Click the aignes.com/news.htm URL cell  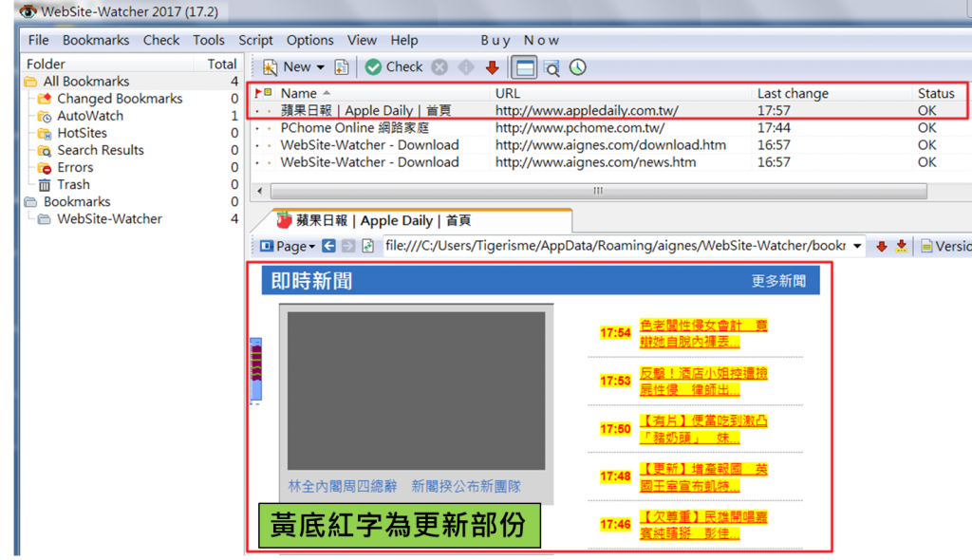[x=596, y=162]
